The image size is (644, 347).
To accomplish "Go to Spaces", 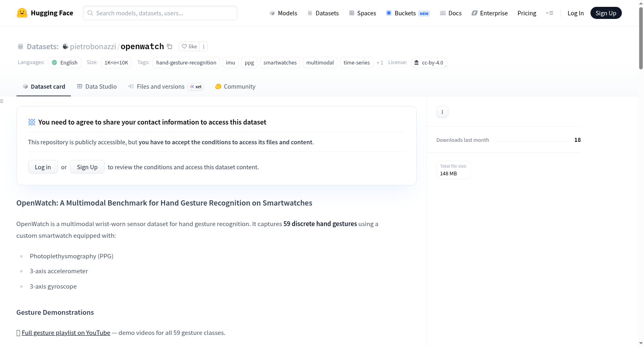I will click(362, 13).
